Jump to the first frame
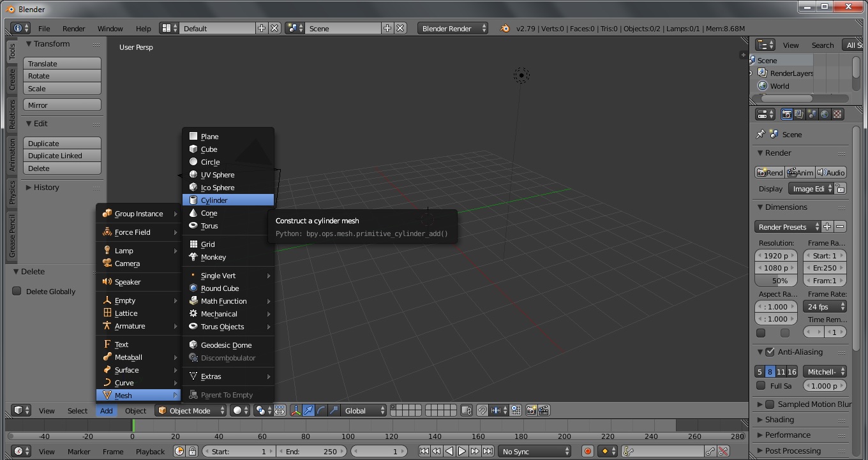Viewport: 868px width, 460px height. [x=424, y=451]
